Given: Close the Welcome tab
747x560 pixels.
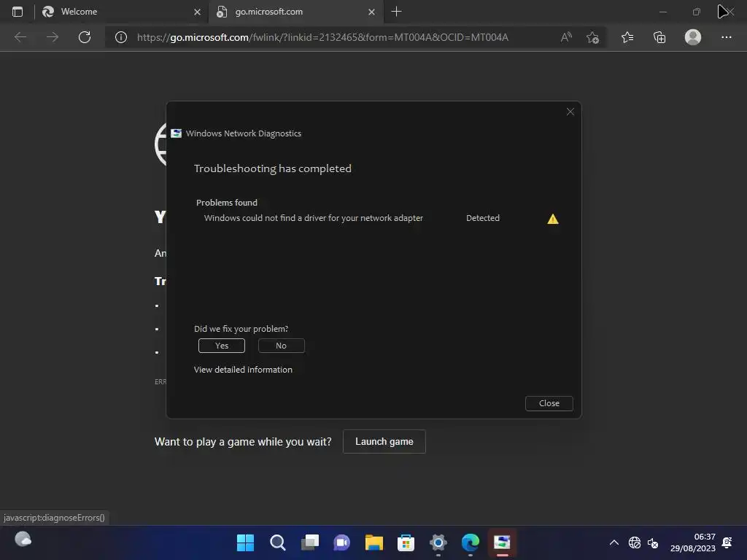Looking at the screenshot, I should [x=197, y=12].
